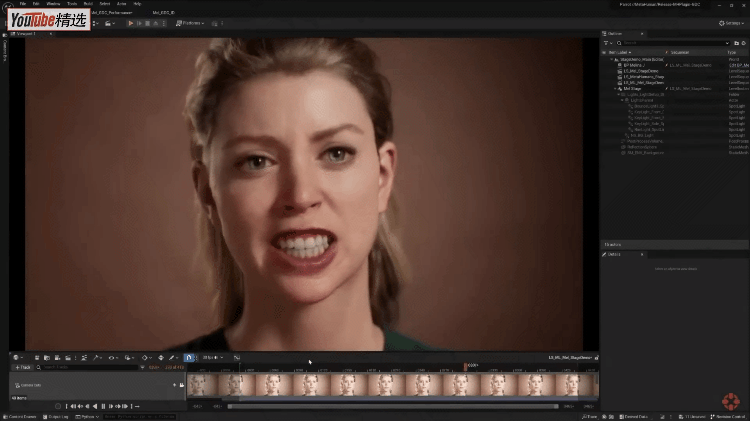
Task: Click the Outliner settings gear icon
Action: (x=743, y=43)
